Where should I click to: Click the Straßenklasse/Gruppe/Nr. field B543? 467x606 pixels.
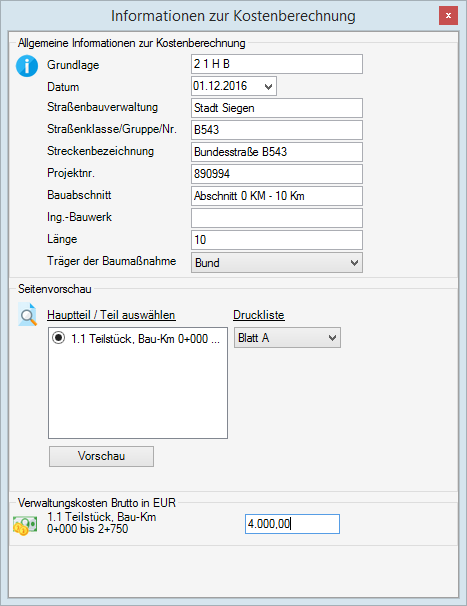(277, 130)
